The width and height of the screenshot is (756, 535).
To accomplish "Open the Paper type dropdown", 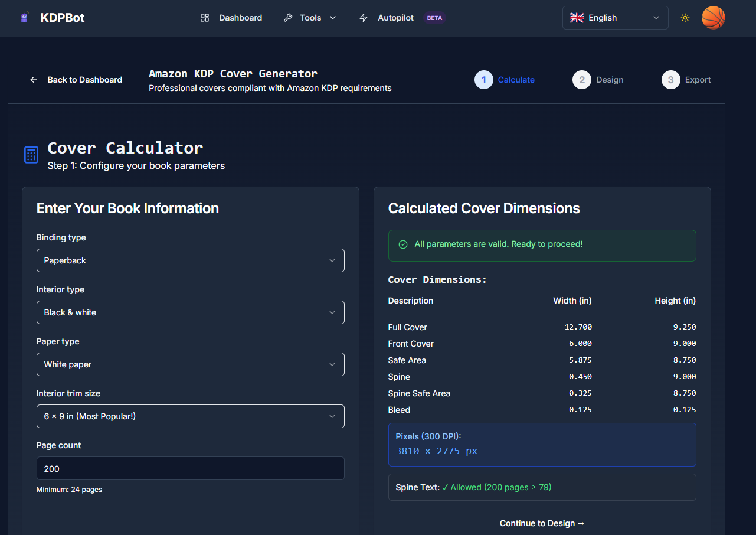I will coord(190,364).
